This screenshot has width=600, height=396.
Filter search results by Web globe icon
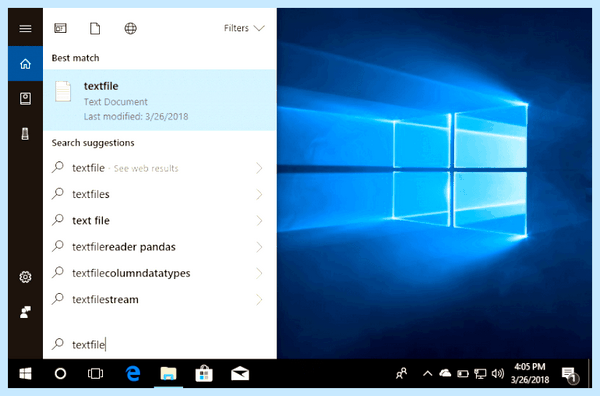[x=130, y=28]
